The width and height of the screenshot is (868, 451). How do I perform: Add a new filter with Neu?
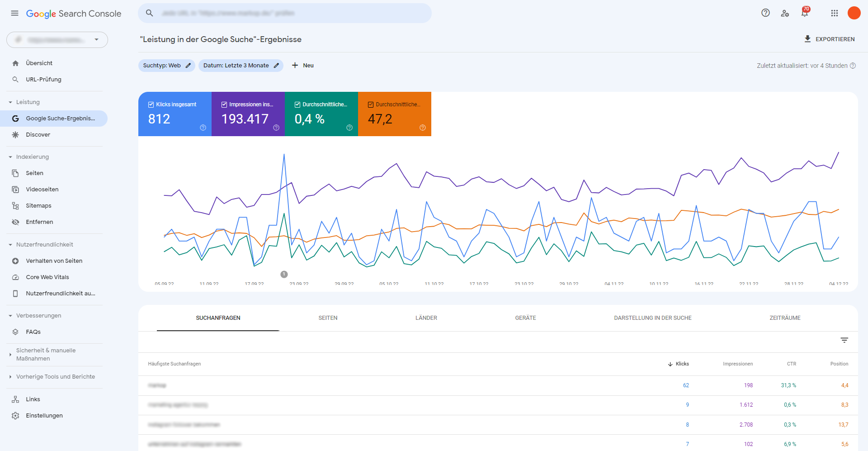pos(302,65)
